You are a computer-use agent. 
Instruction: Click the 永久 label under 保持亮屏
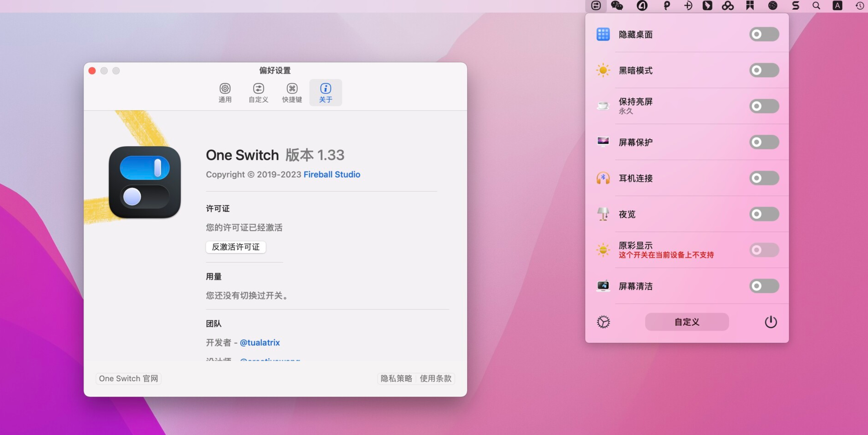pos(626,111)
